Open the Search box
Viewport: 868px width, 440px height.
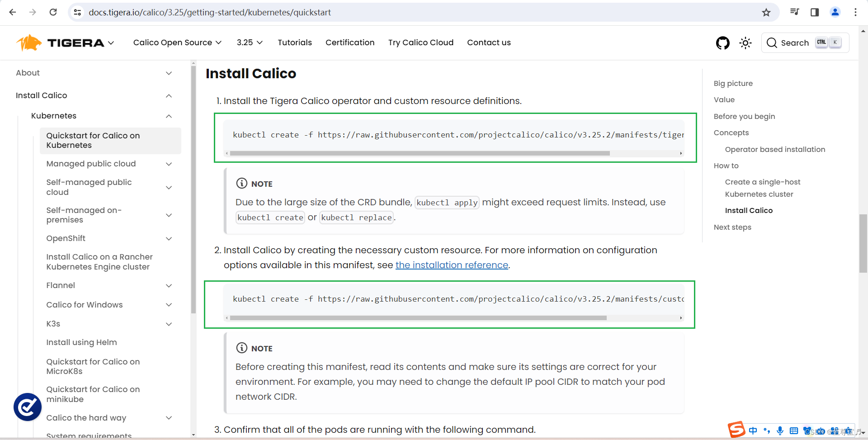click(x=805, y=43)
